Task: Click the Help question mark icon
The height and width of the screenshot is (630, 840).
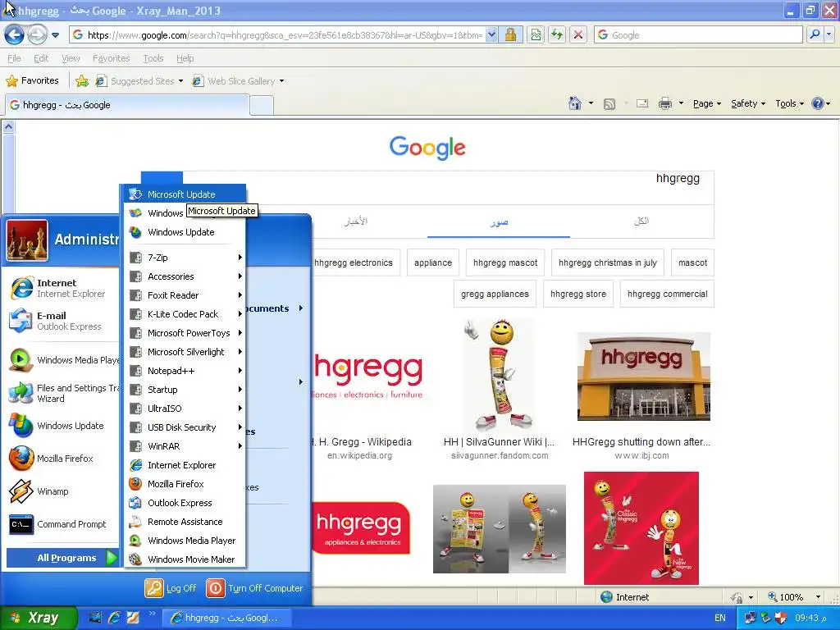Action: 818,103
